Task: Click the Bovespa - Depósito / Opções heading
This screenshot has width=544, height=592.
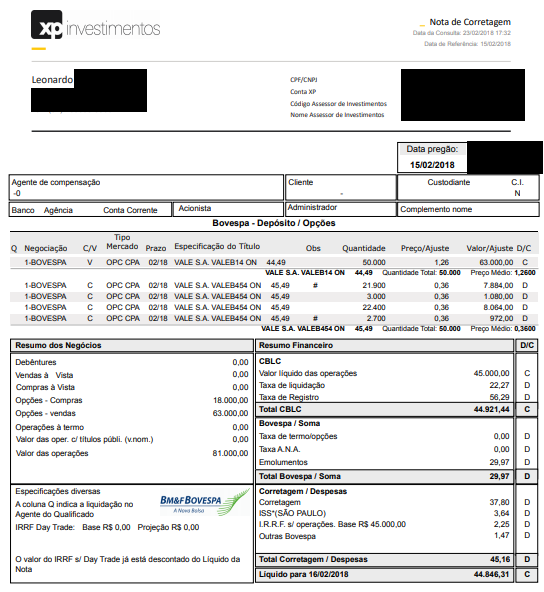Action: coord(274,223)
